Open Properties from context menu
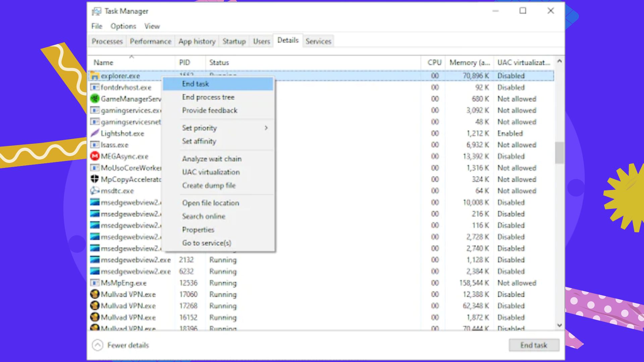Image resolution: width=644 pixels, height=362 pixels. [x=218, y=230]
